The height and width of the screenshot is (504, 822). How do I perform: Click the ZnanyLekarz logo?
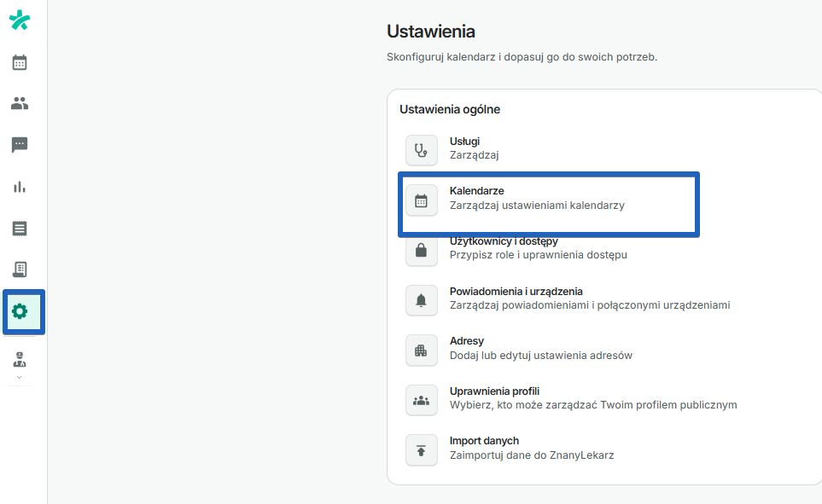pos(19,20)
